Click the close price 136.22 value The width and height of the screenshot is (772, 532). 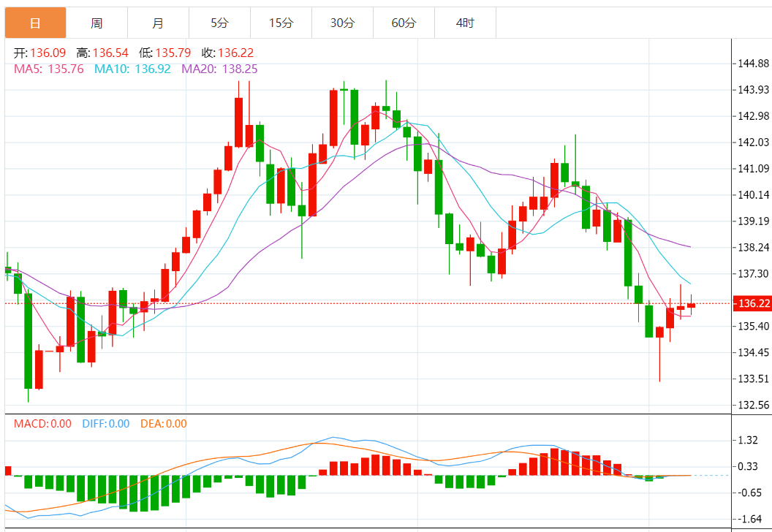pyautogui.click(x=235, y=53)
